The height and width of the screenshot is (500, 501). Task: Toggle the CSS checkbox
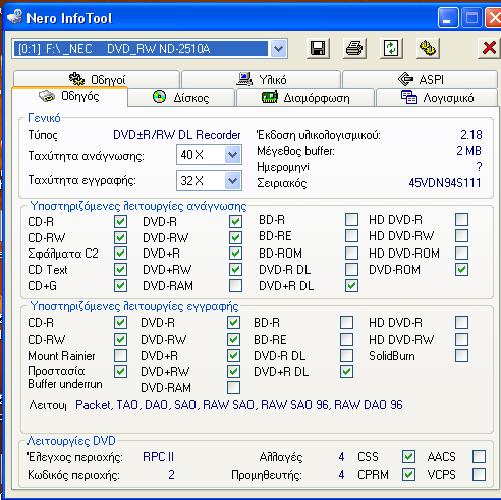point(408,456)
